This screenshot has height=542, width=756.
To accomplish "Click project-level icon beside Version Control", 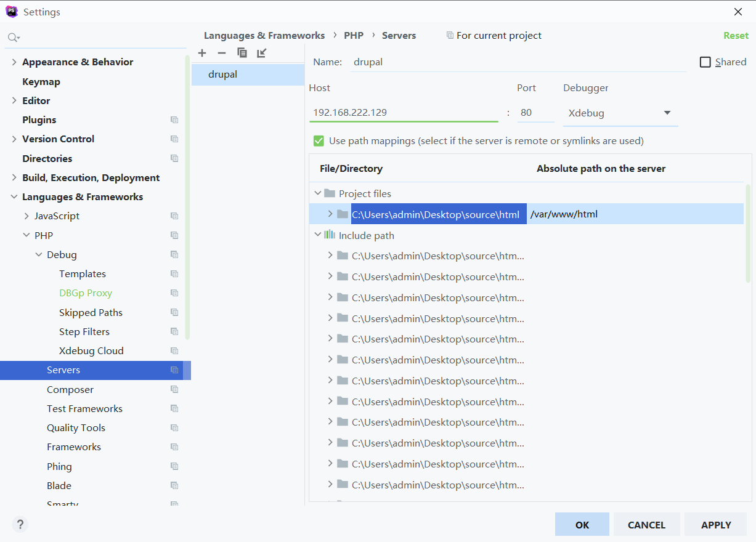I will coord(174,139).
